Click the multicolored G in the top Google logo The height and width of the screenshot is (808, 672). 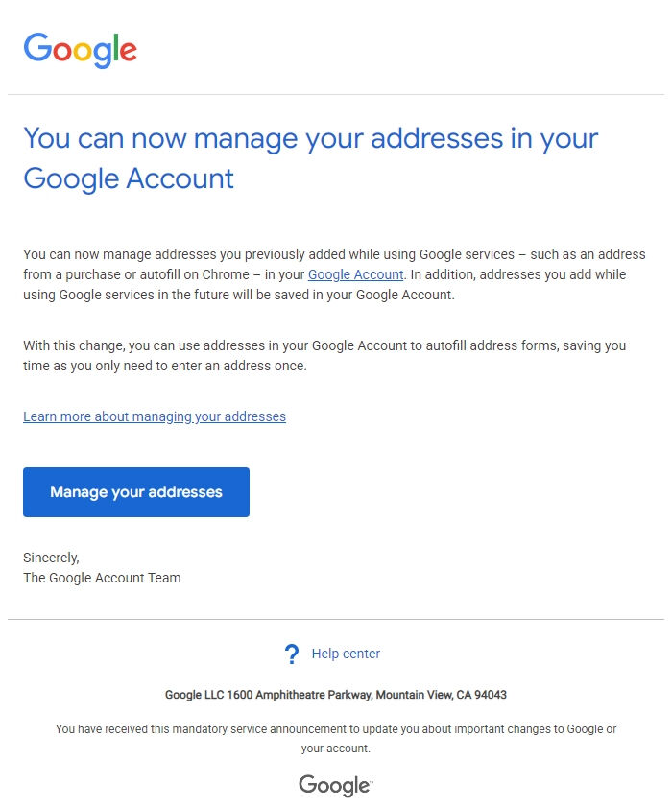38,48
